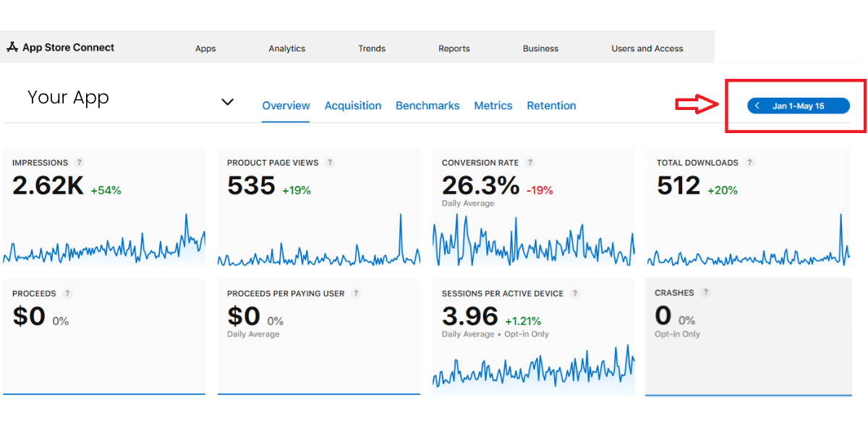868x434 pixels.
Task: Switch to the Retention tab
Action: (551, 106)
